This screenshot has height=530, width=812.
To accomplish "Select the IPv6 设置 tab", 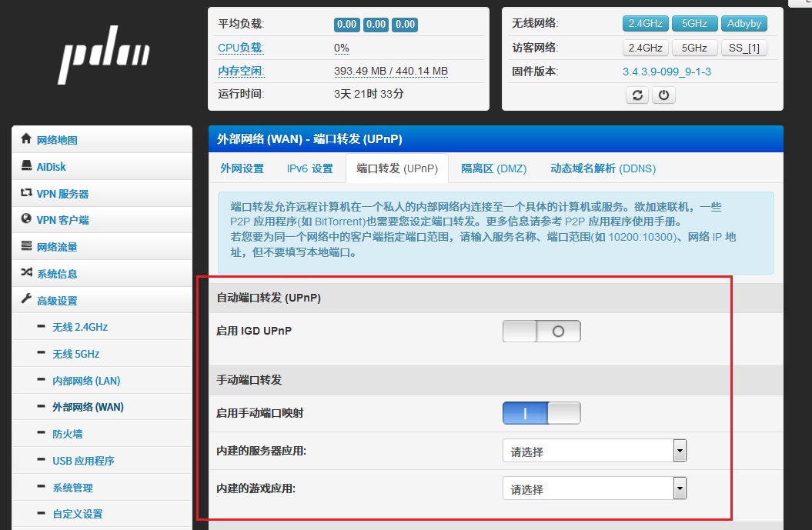I will [309, 168].
